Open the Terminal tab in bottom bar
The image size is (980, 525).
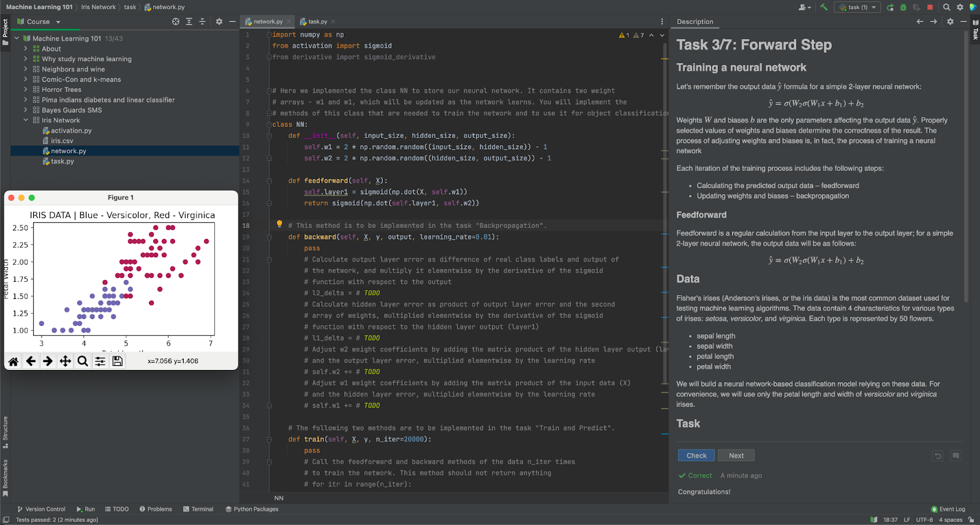(198, 509)
